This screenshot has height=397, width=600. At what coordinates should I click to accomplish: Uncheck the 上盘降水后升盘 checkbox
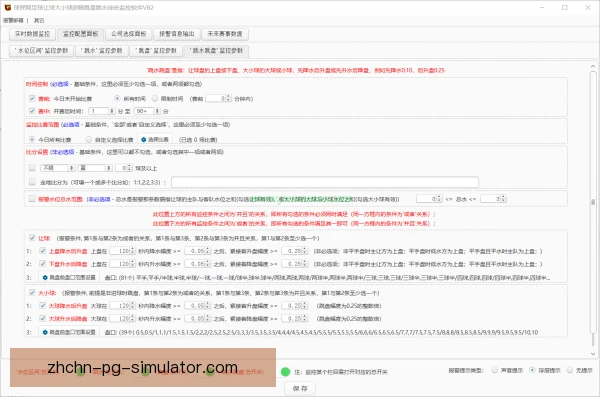coord(43,251)
